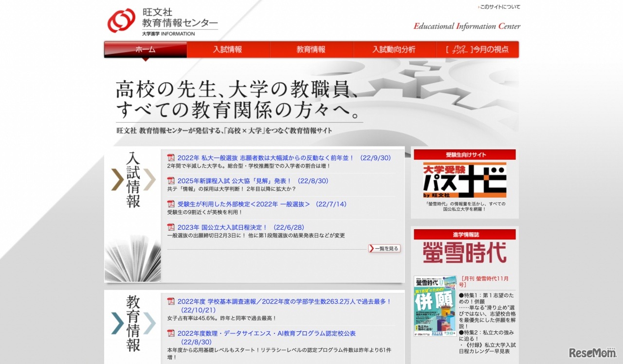Click the 一覧を見る button
This screenshot has width=623, height=364.
click(384, 248)
